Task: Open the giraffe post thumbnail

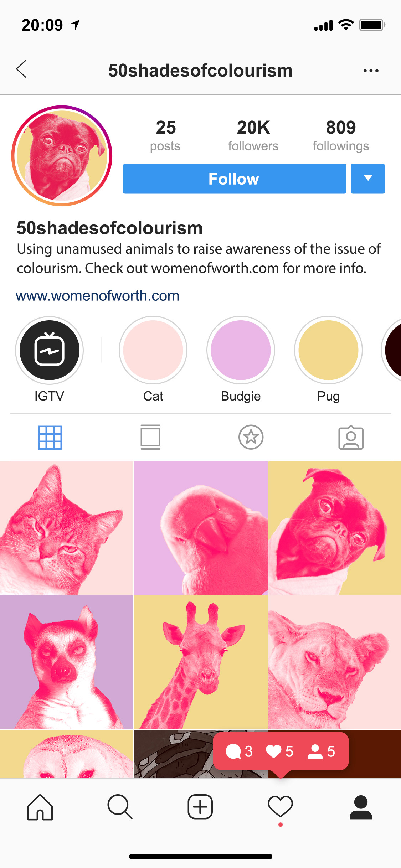Action: [201, 662]
